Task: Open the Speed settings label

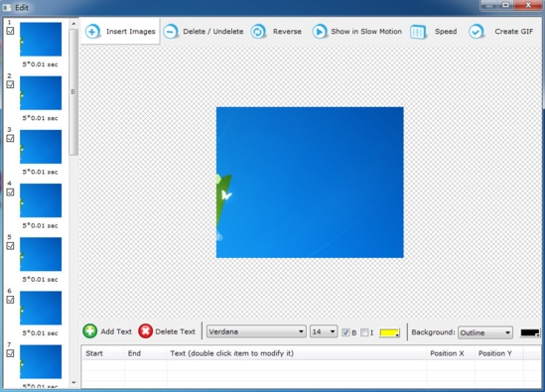Action: pyautogui.click(x=446, y=32)
